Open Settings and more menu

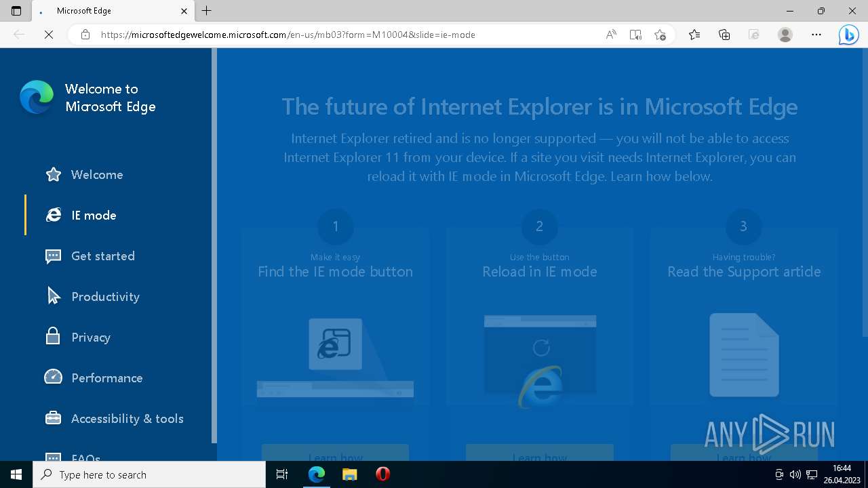[816, 35]
